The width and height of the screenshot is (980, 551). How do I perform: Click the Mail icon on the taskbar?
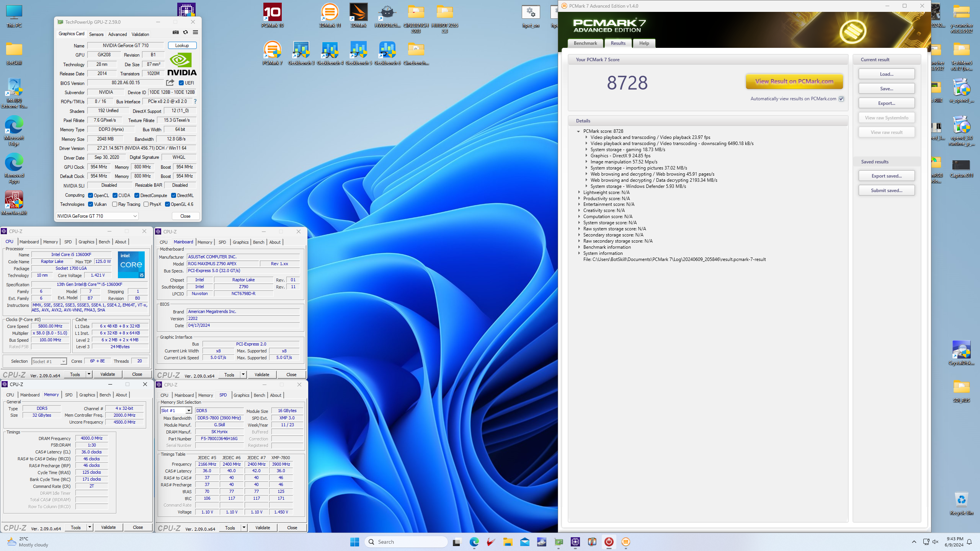(x=525, y=542)
